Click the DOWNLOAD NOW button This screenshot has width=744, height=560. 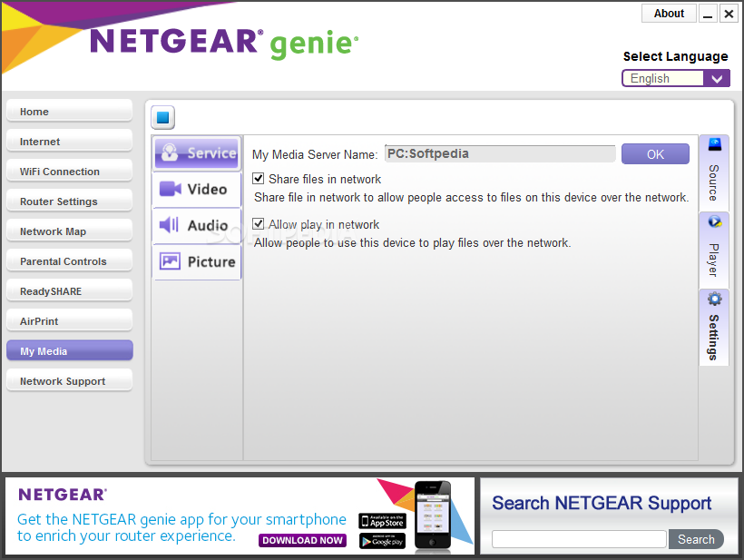tap(303, 540)
